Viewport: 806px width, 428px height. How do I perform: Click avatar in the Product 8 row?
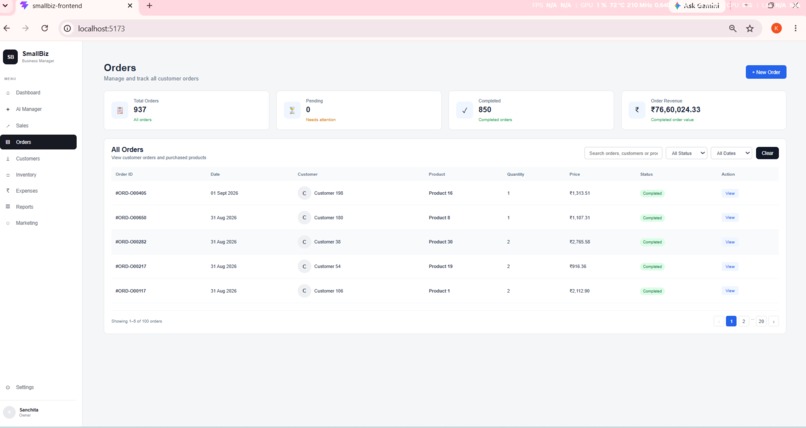[x=304, y=217]
